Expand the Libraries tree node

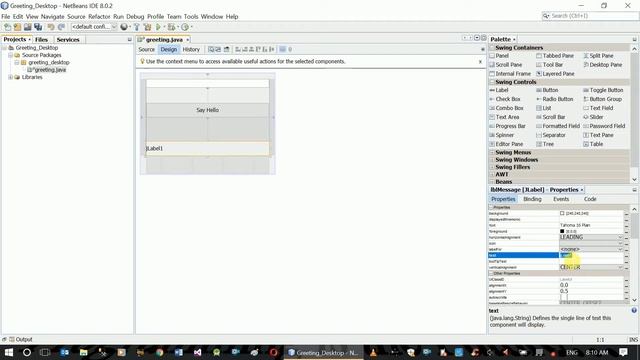coord(11,77)
